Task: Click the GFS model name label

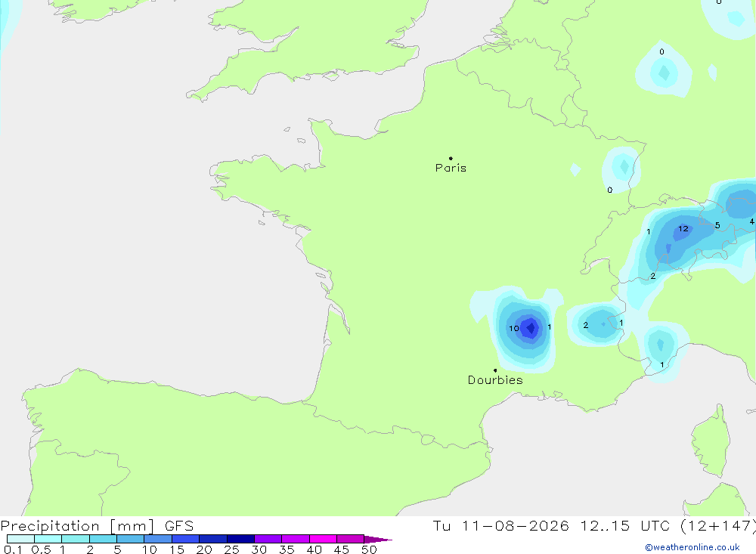Action: tap(179, 526)
